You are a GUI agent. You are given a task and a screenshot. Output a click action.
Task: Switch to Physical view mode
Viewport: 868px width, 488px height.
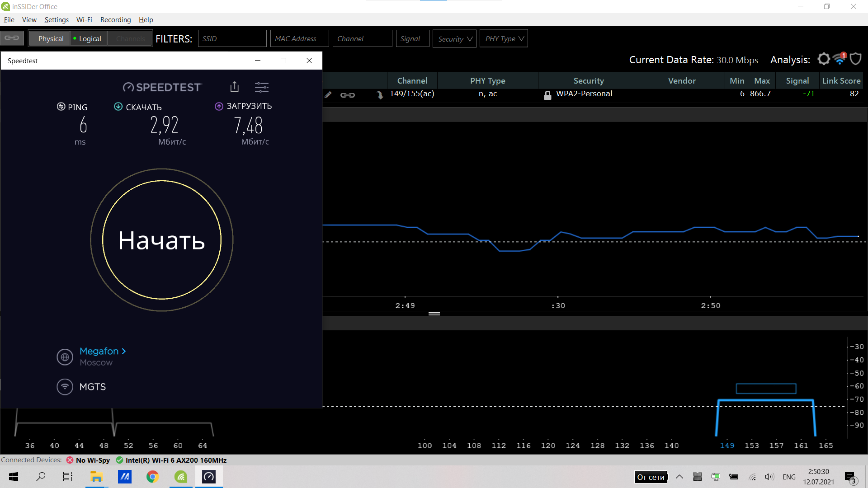coord(51,39)
